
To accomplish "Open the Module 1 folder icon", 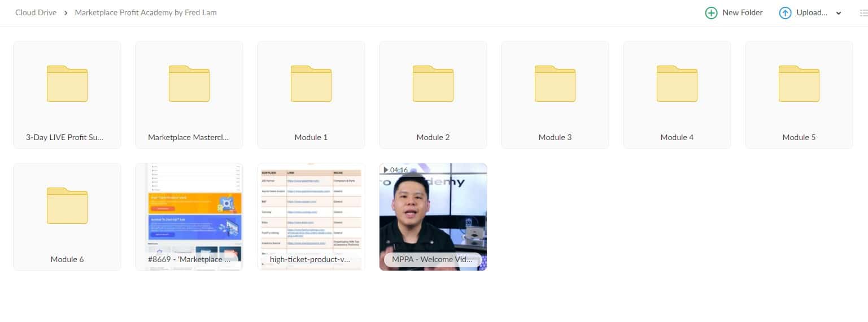I will [311, 84].
